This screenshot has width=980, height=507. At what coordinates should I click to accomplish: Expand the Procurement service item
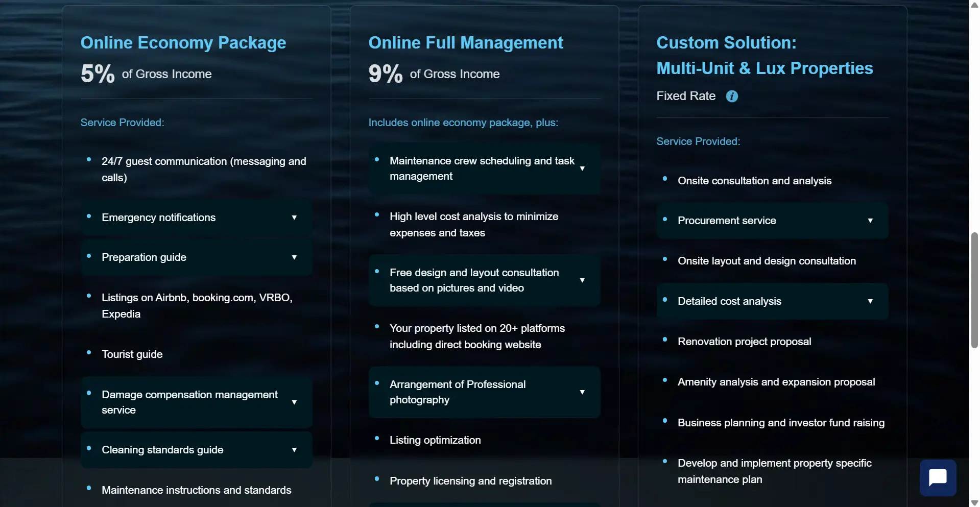pos(871,221)
